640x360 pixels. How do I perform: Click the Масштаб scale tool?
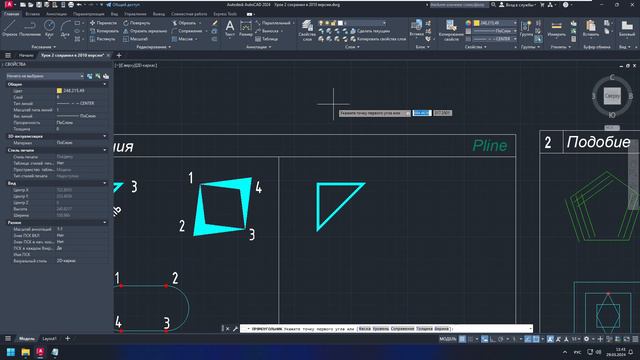(x=136, y=39)
